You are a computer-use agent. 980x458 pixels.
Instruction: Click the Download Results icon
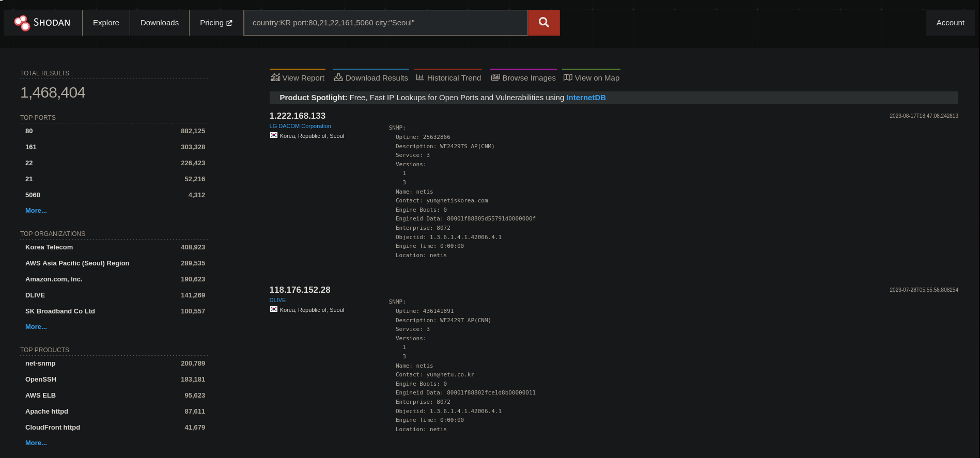coord(338,77)
